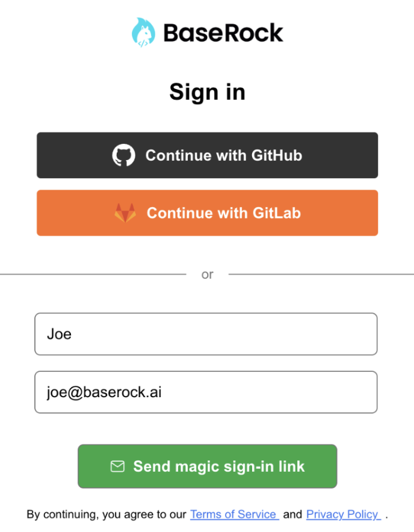Click the 'By continuing, you agree' text

click(107, 515)
